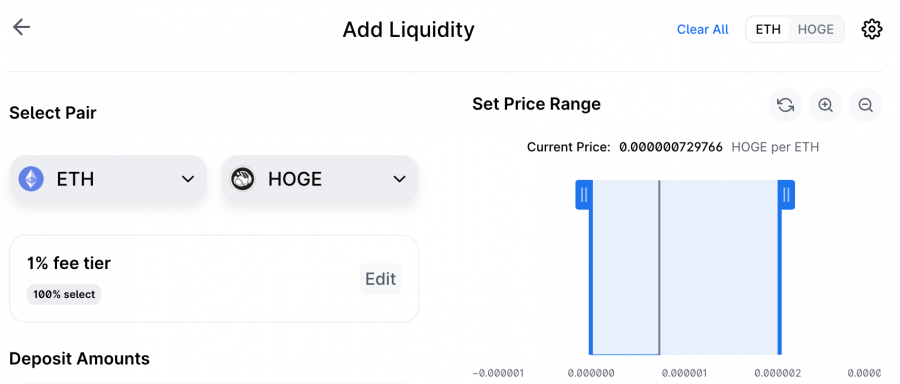Viewport: 900px width, 384px height.
Task: Reset the price range chart view
Action: pyautogui.click(x=785, y=105)
